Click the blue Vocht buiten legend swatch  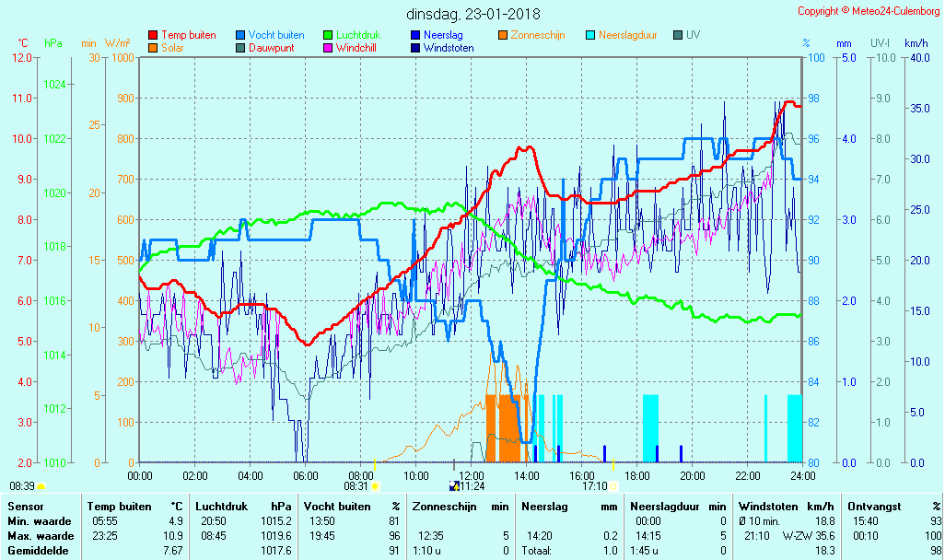click(x=240, y=35)
